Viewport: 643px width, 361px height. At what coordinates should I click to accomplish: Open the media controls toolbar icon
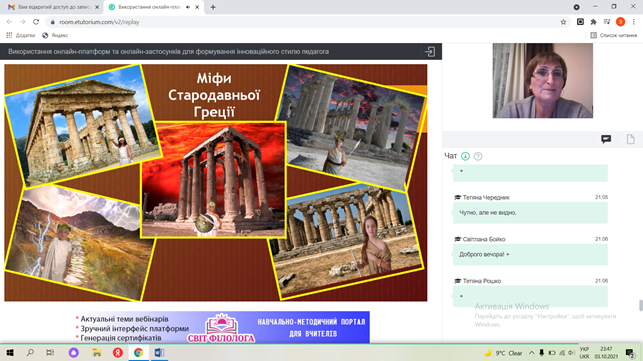coord(607,22)
